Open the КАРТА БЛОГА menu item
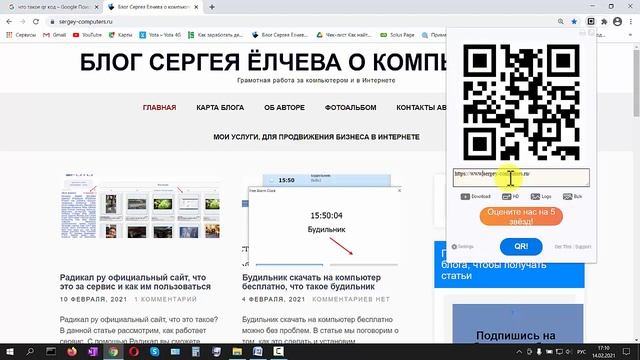640x360 pixels. click(x=220, y=108)
